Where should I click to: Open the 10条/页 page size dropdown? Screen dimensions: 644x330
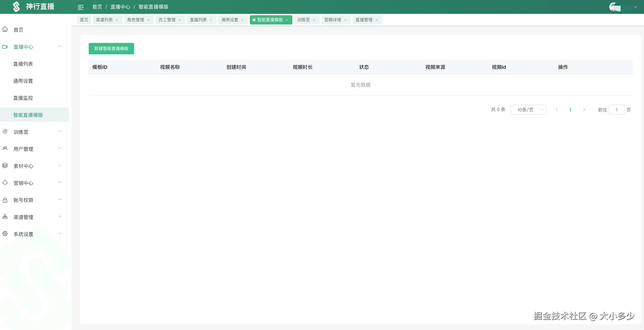point(529,110)
